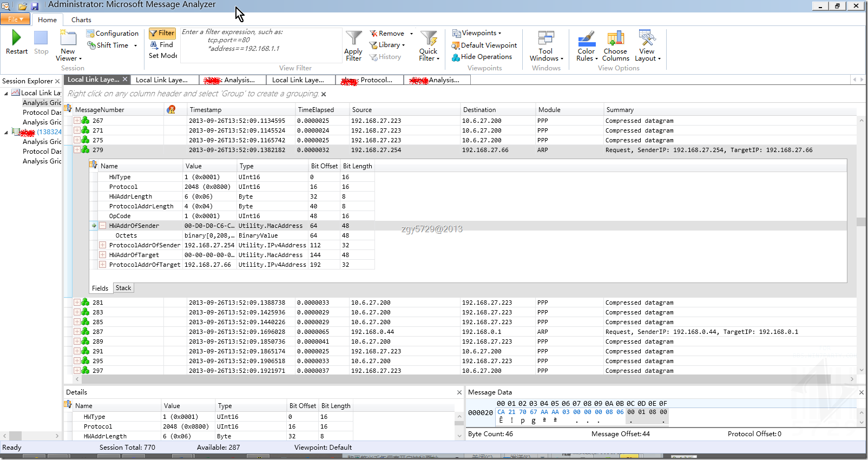The image size is (868, 460).
Task: Select Set Mode option
Action: coord(163,56)
